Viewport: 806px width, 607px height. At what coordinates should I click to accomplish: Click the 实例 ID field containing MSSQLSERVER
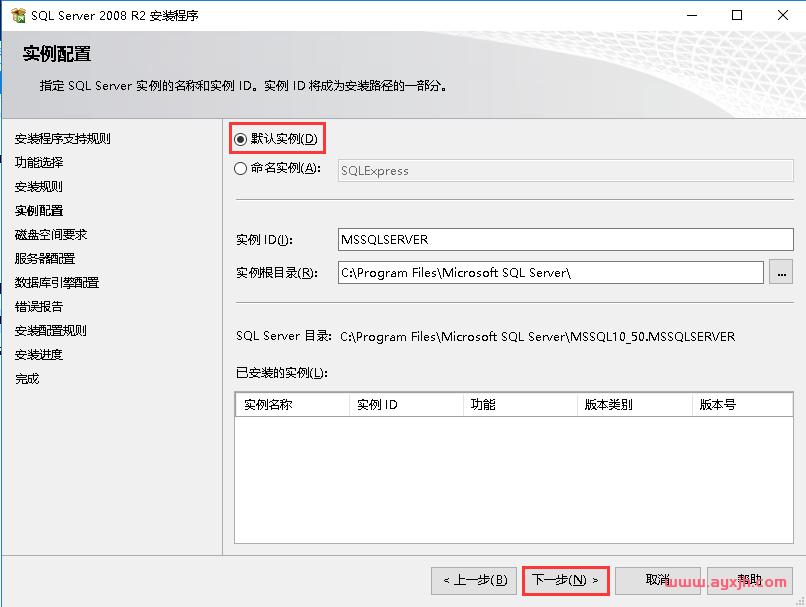565,240
